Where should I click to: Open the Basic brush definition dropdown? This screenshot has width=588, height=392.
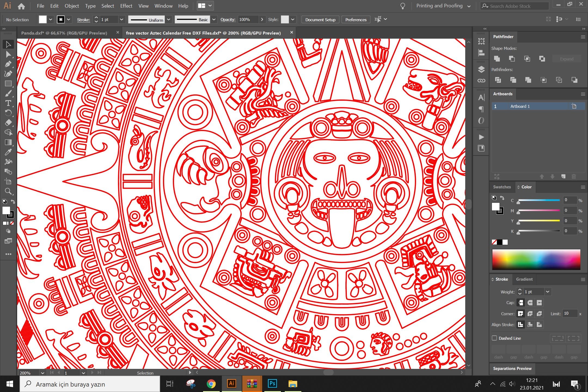pos(214,19)
